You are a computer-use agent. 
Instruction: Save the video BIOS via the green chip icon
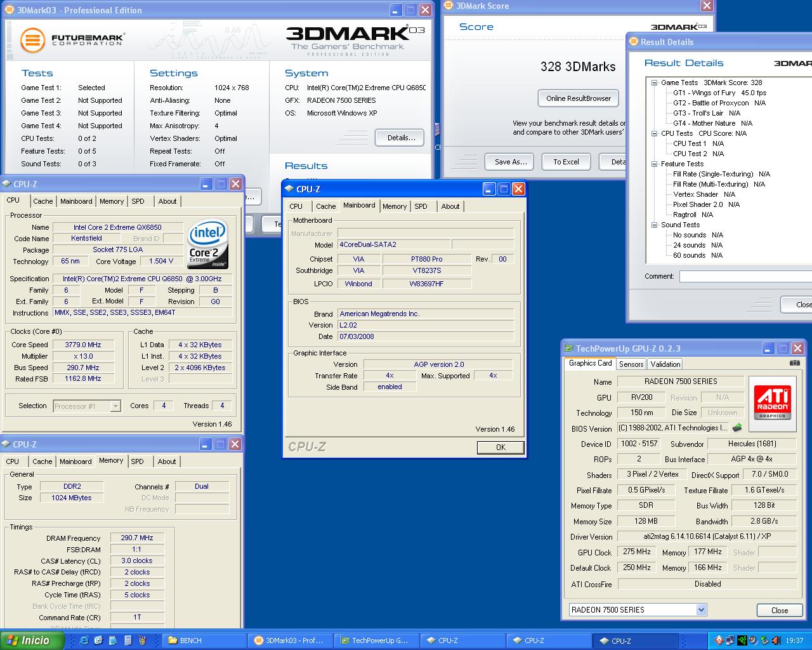pos(737,428)
